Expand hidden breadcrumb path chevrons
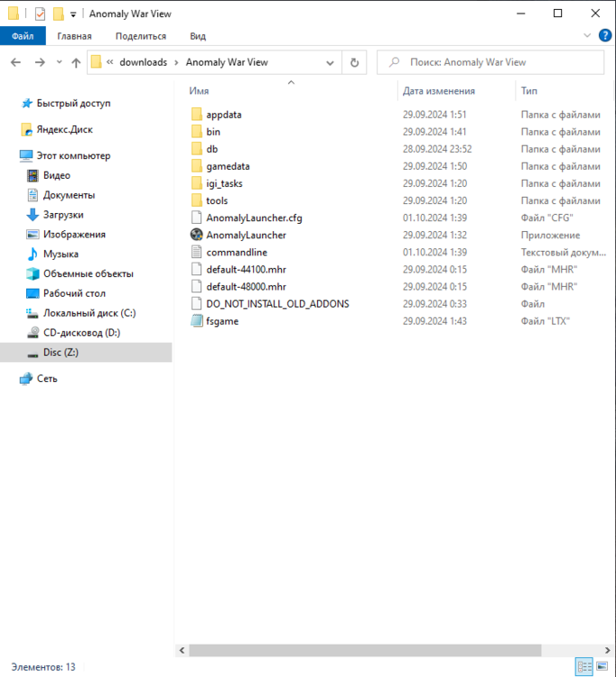 (x=109, y=62)
